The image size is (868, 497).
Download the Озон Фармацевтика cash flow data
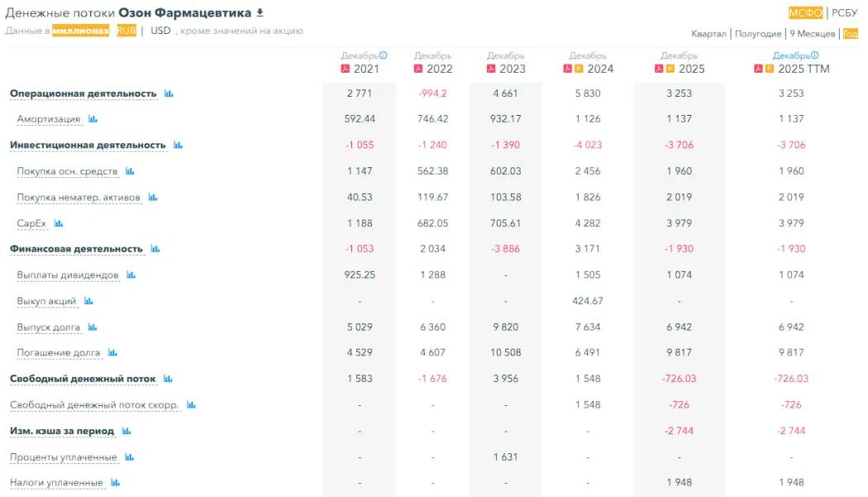[x=260, y=12]
